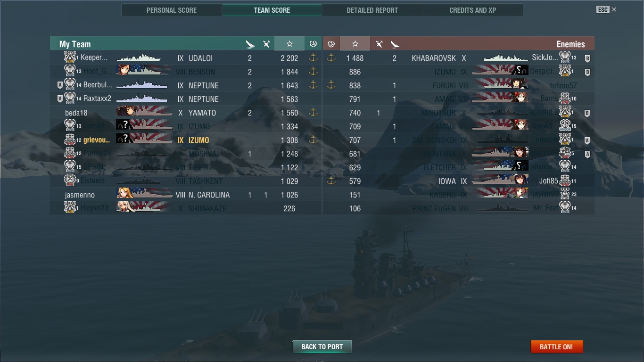The height and width of the screenshot is (362, 644).
Task: Select beda18 YAMATO player row
Action: [x=185, y=113]
